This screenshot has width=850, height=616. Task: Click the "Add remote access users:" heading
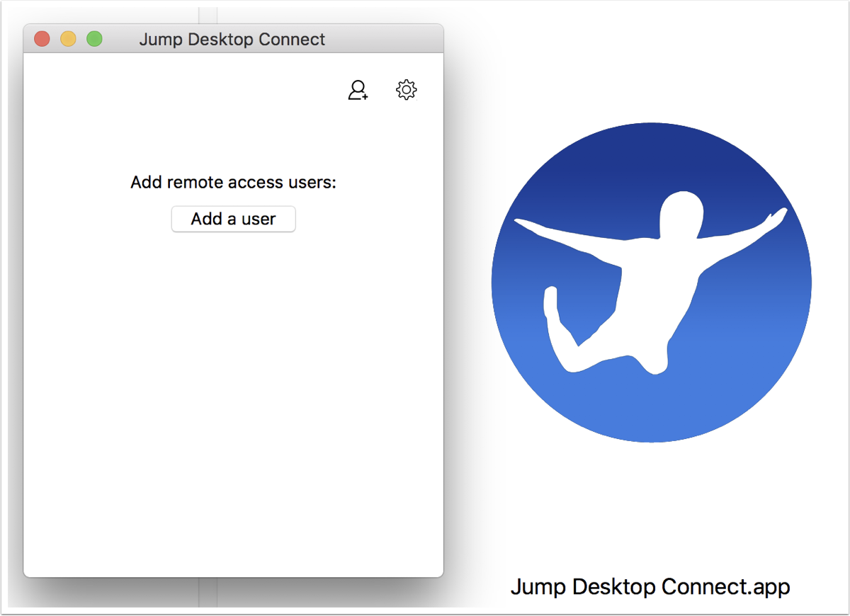point(234,182)
